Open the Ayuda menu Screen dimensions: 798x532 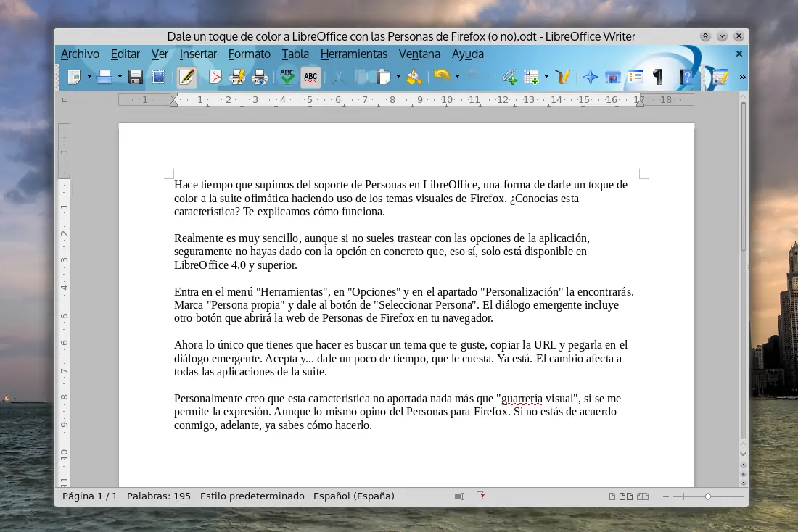(x=468, y=54)
